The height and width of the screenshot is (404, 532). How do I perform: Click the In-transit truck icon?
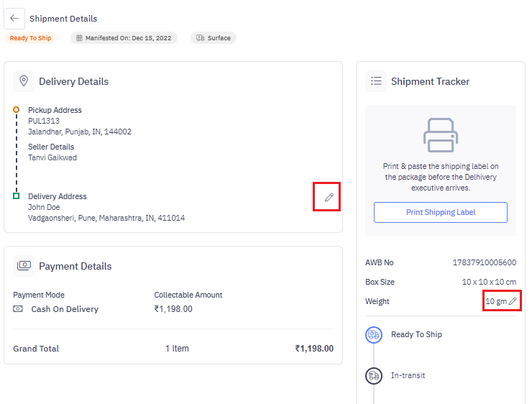[x=374, y=376]
